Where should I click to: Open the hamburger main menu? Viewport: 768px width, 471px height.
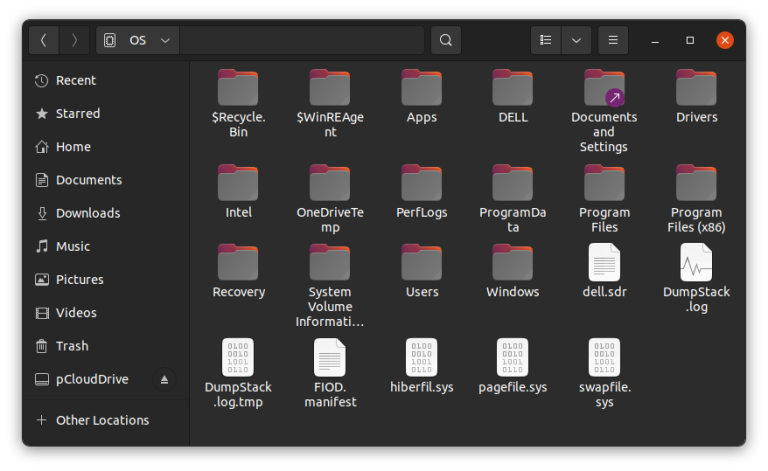[613, 40]
